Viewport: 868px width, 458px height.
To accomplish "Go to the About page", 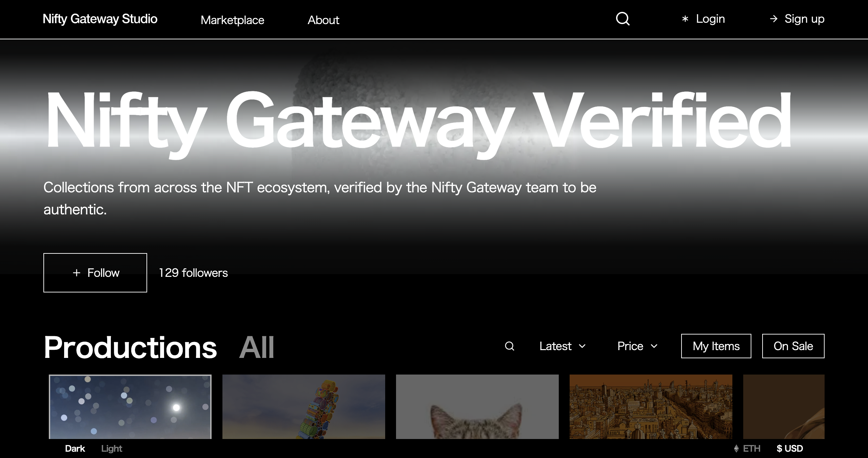I will [323, 20].
